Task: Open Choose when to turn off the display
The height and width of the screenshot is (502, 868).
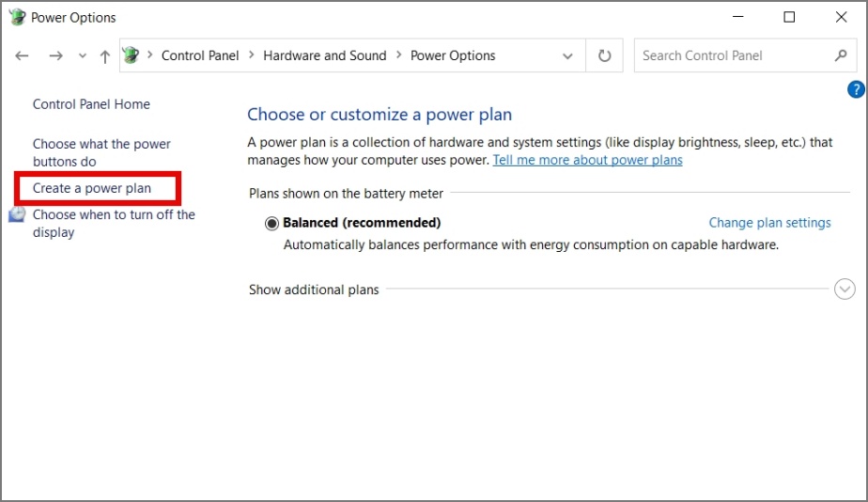Action: [x=114, y=224]
